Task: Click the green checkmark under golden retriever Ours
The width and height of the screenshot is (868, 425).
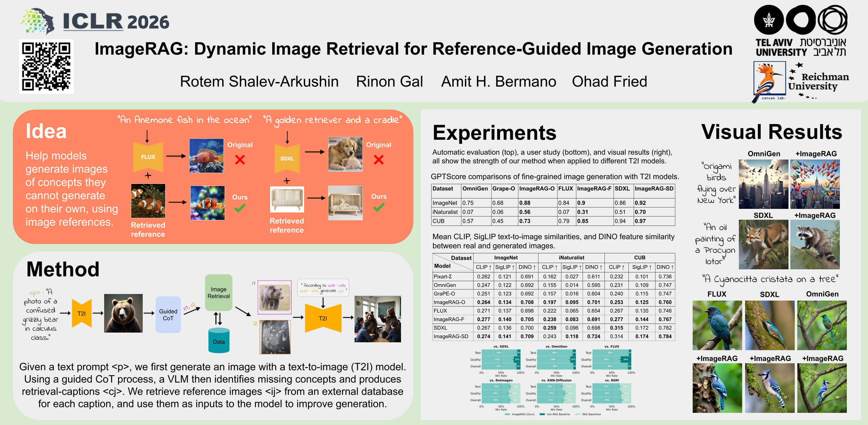Action: 379,207
